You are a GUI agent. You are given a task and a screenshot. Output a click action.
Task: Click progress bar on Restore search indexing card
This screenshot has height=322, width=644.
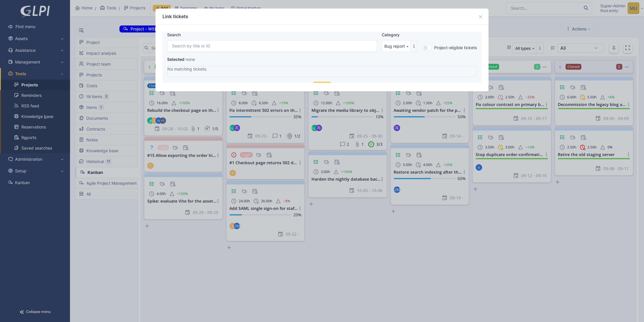pyautogui.click(x=424, y=179)
